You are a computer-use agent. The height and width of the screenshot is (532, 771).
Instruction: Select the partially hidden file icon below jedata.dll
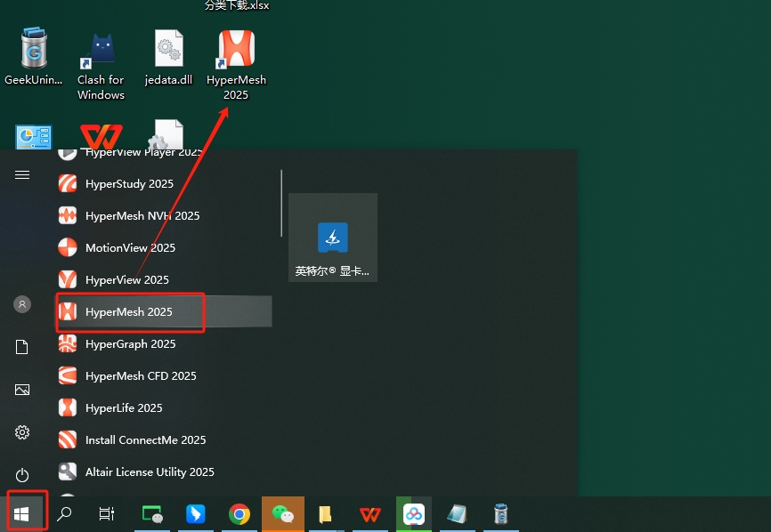pyautogui.click(x=167, y=134)
